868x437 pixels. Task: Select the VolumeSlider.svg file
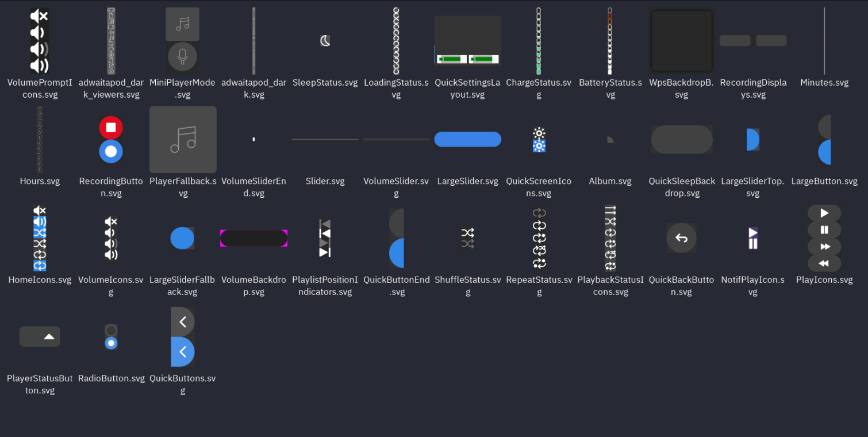pyautogui.click(x=396, y=140)
